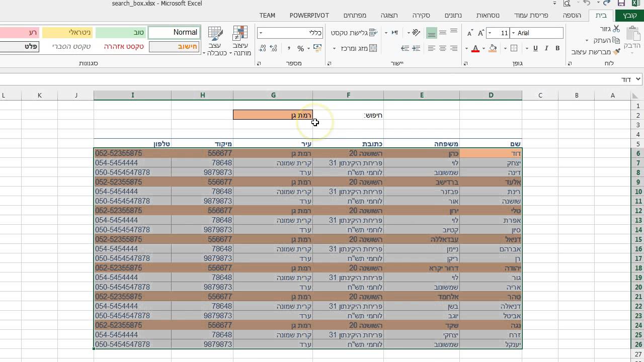Click the Decrease Font Size icon
The width and height of the screenshot is (644, 362).
coord(470,33)
